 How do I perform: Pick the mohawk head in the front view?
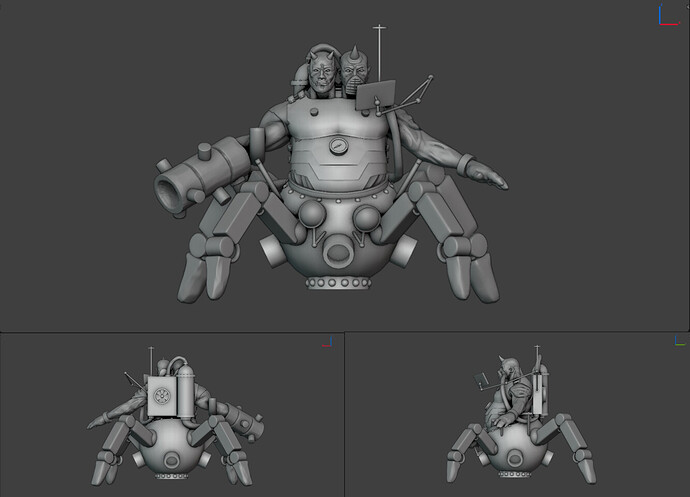click(x=353, y=70)
